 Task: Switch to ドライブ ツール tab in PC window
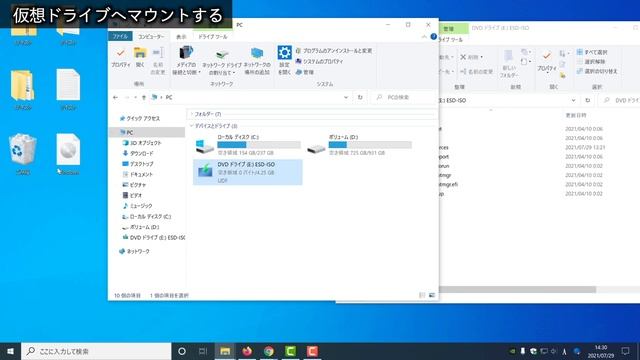[x=213, y=36]
